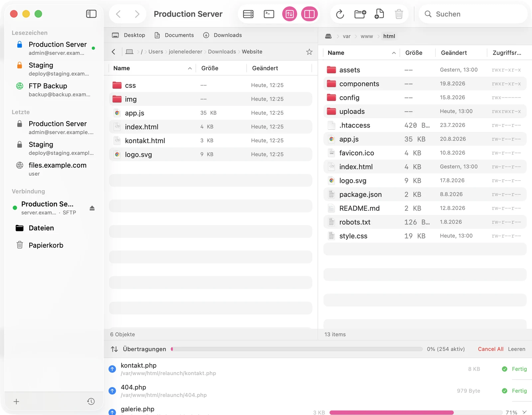Click the overall Übertragungen progress bar
The width and height of the screenshot is (532, 415).
point(297,349)
